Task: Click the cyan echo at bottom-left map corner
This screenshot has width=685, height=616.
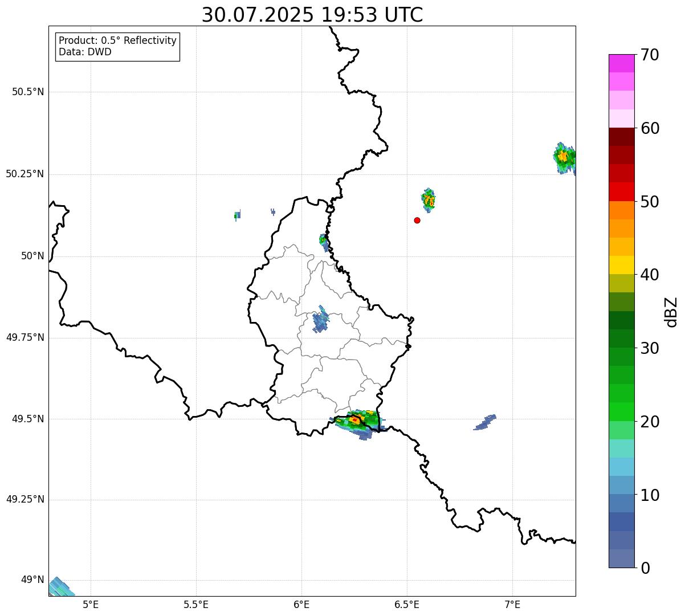Action: [x=60, y=588]
